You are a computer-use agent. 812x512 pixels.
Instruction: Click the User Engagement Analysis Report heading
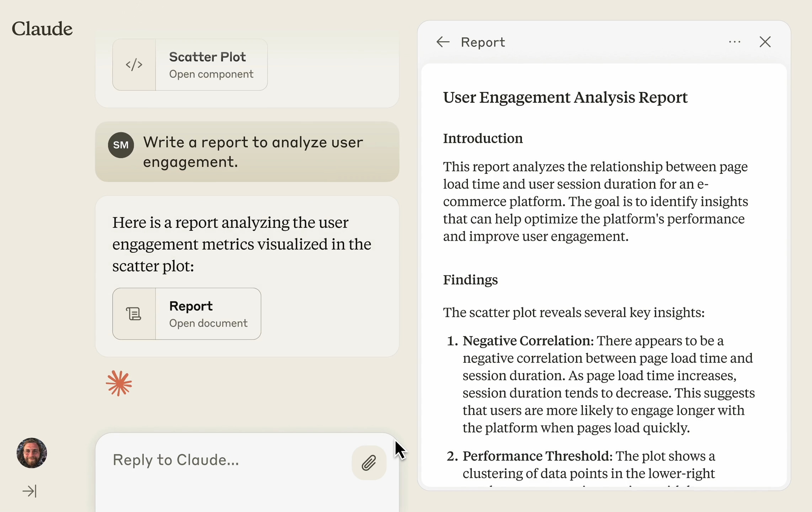(565, 97)
